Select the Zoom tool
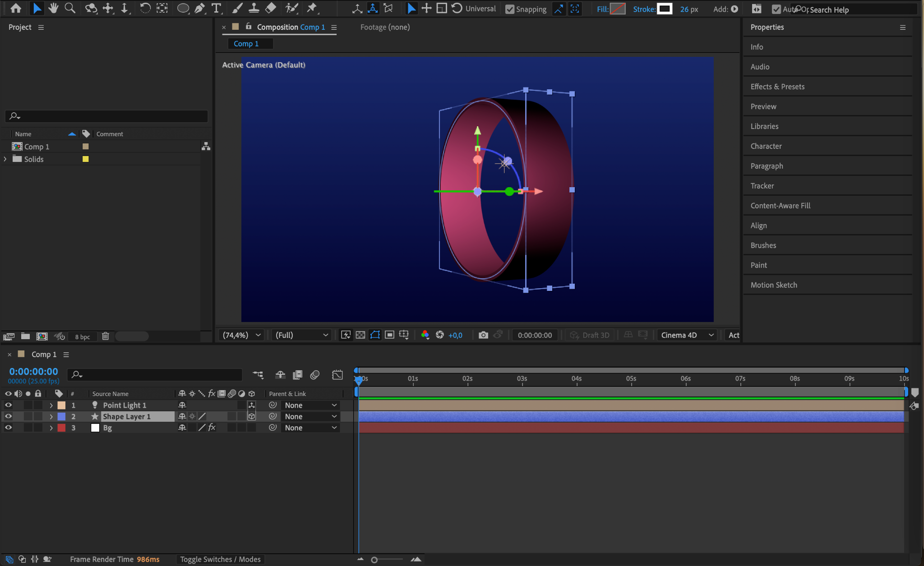 70,8
